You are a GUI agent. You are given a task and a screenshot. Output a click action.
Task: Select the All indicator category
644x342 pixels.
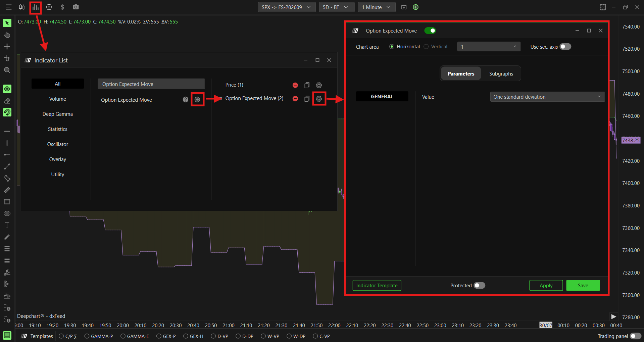coord(58,84)
